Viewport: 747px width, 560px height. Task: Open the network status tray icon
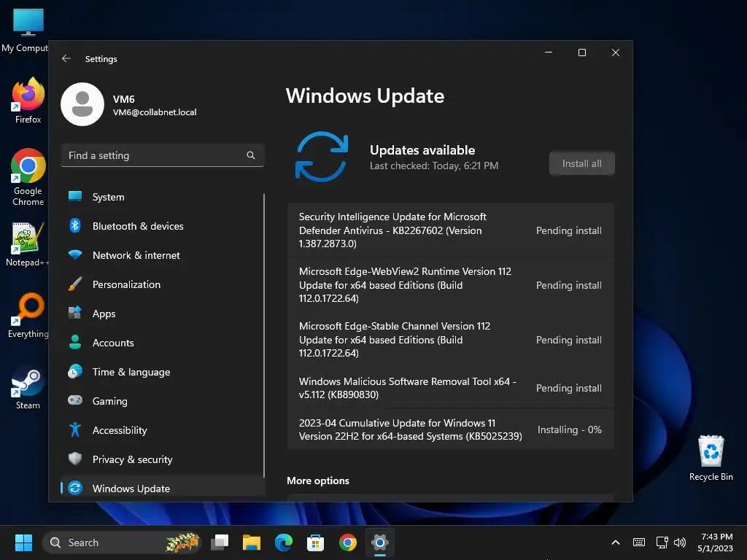(662, 542)
